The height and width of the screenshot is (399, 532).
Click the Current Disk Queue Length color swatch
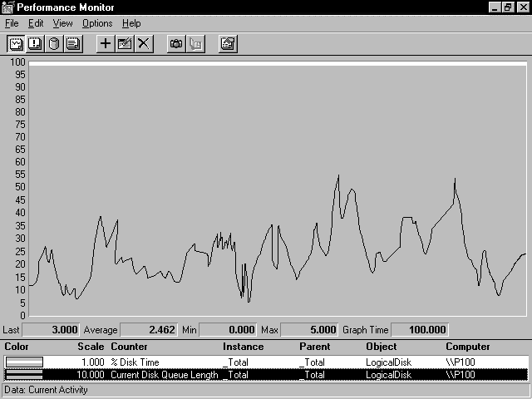24,375
